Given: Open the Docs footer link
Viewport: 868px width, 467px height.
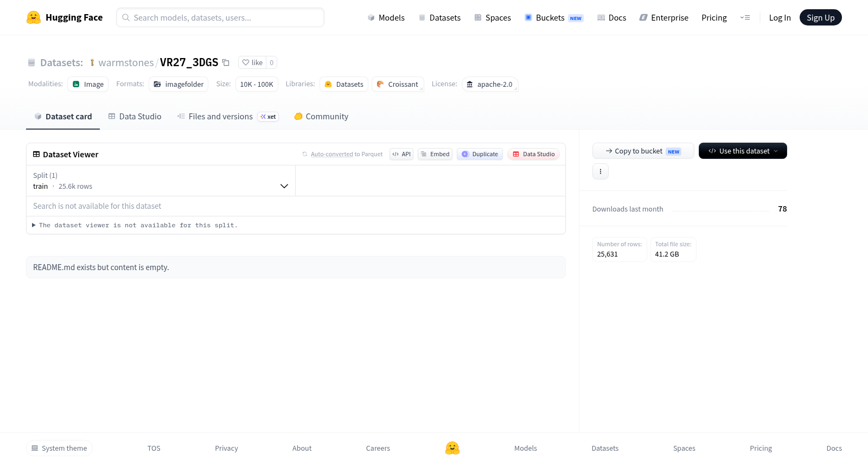Looking at the screenshot, I should [x=834, y=448].
